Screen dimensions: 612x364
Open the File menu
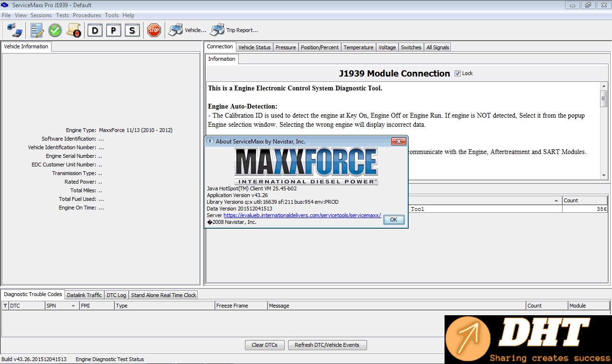pos(6,15)
